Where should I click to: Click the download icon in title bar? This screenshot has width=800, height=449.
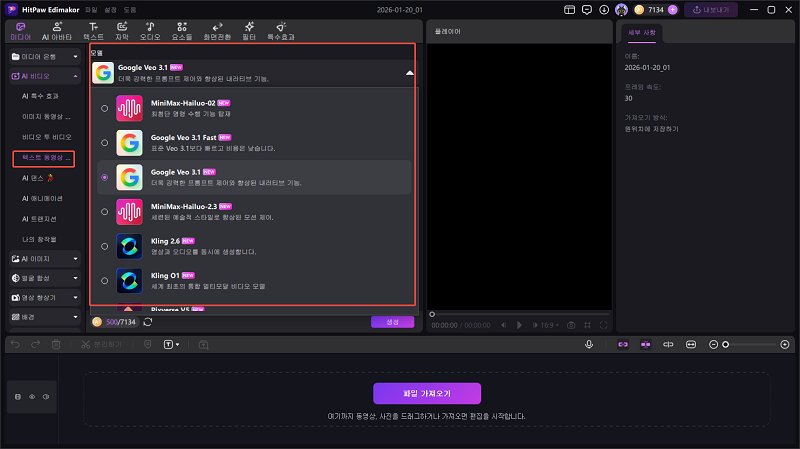point(604,10)
